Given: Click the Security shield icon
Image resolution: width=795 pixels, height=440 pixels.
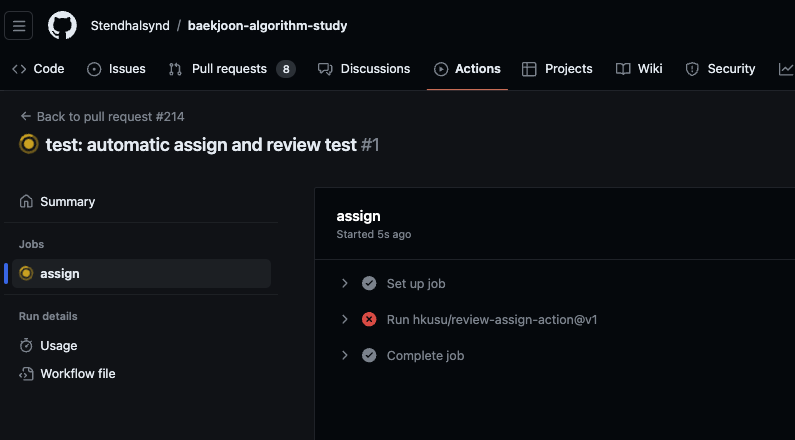Looking at the screenshot, I should [x=692, y=69].
